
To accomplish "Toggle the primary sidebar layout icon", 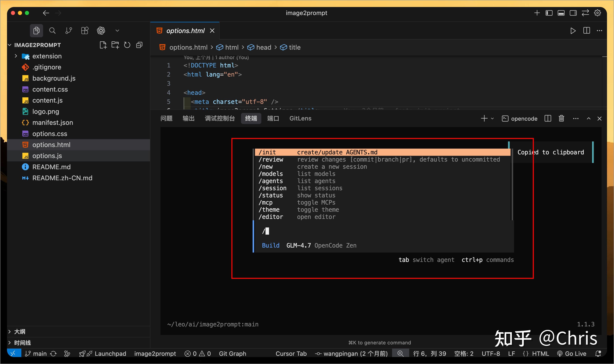I will point(549,13).
